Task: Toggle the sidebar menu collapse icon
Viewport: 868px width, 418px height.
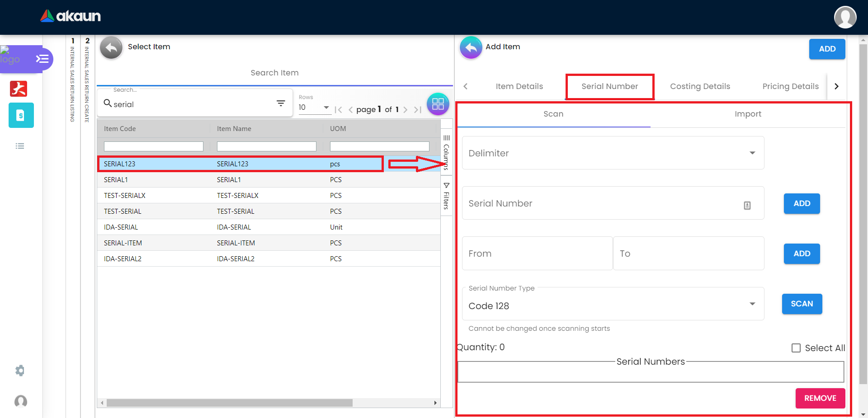Action: (x=42, y=59)
